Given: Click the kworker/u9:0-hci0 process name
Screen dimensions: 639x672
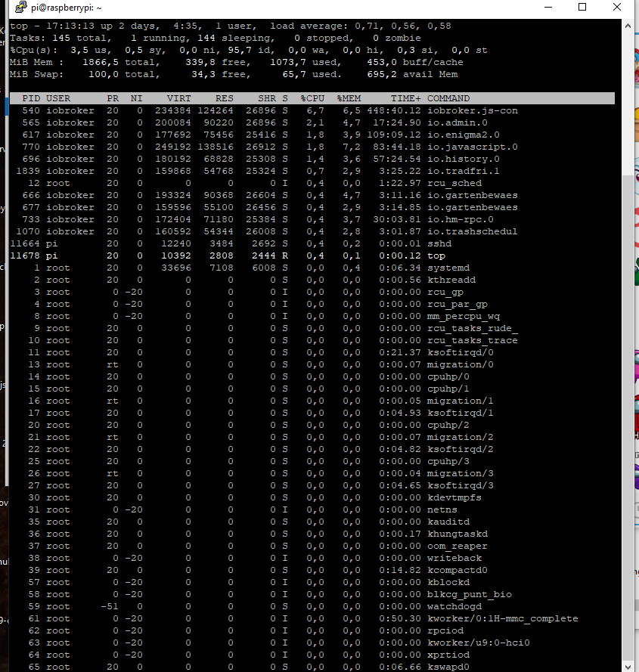Looking at the screenshot, I should point(479,643).
